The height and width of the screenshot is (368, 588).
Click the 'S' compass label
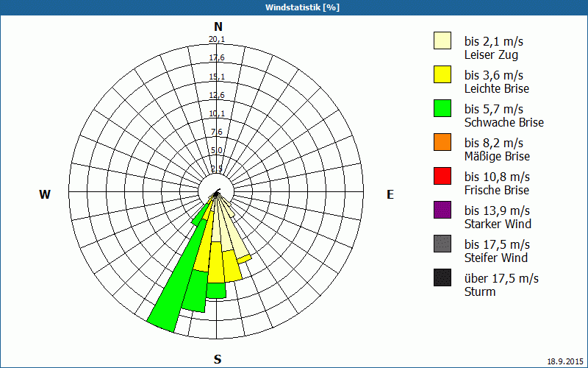[218, 359]
